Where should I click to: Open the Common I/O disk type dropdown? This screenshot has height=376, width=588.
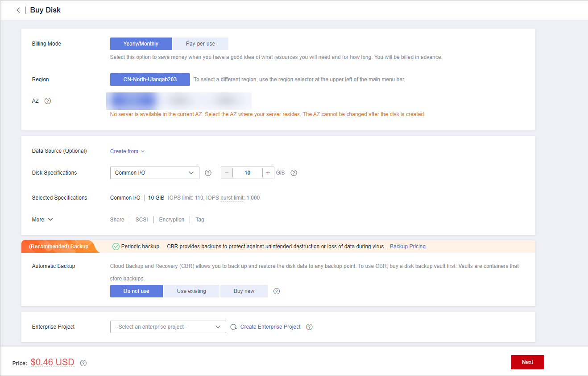[154, 173]
